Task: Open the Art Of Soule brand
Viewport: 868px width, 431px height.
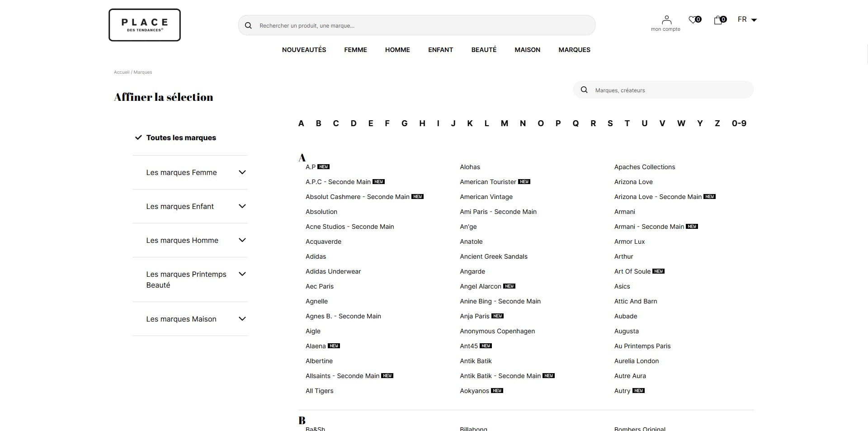Action: point(632,271)
